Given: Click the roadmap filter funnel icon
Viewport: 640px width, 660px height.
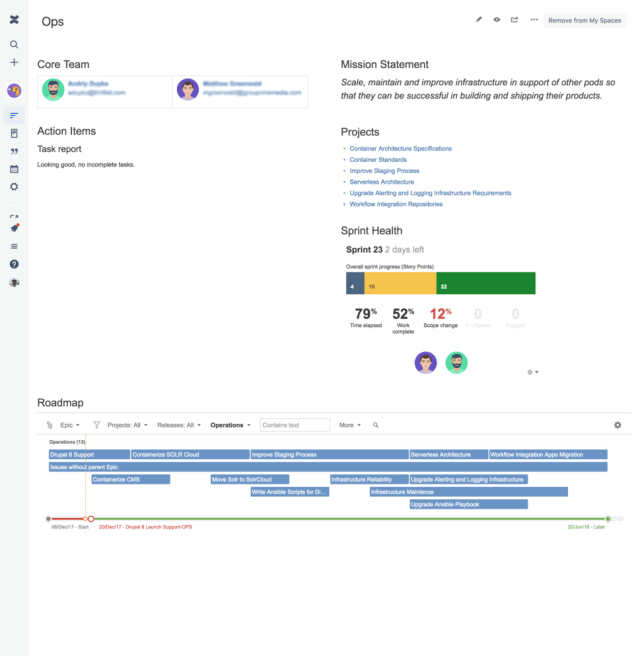Looking at the screenshot, I should pyautogui.click(x=96, y=425).
